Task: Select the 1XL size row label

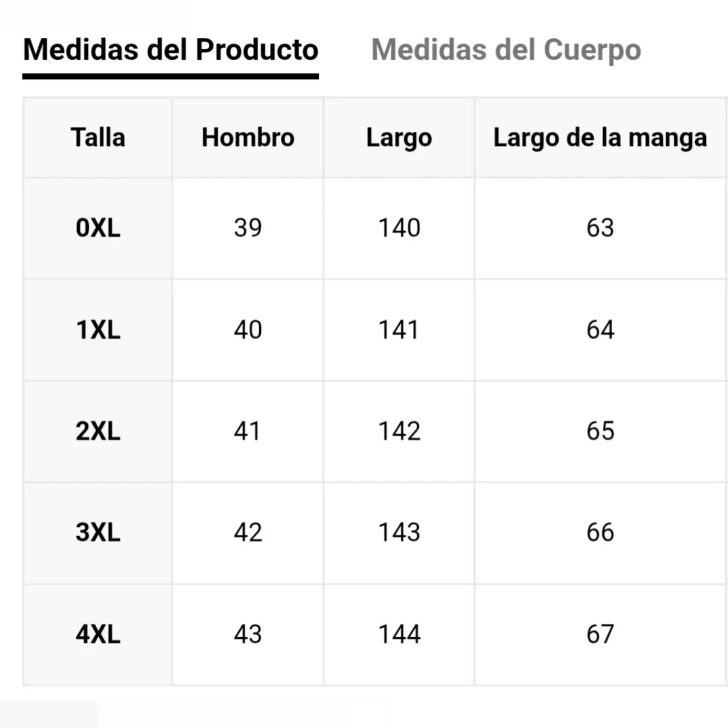Action: tap(98, 329)
